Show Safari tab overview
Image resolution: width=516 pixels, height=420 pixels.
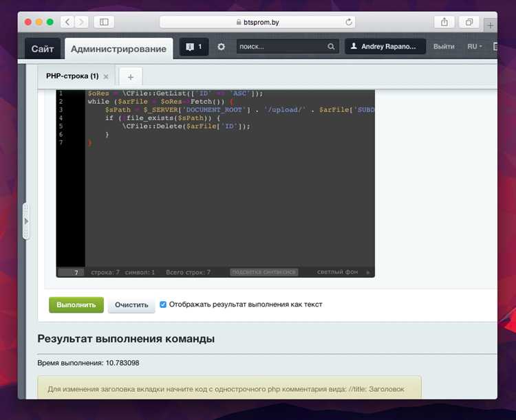469,22
